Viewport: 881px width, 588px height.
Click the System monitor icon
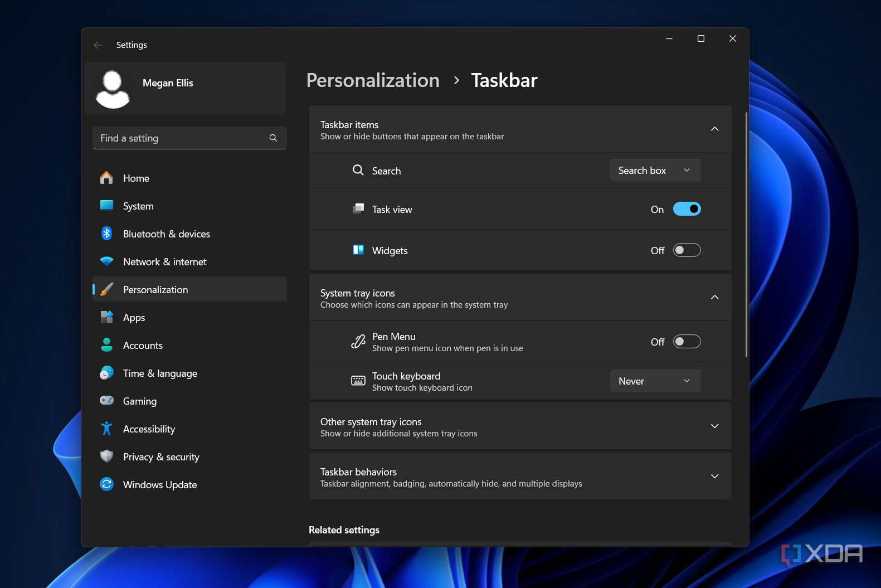pos(106,206)
